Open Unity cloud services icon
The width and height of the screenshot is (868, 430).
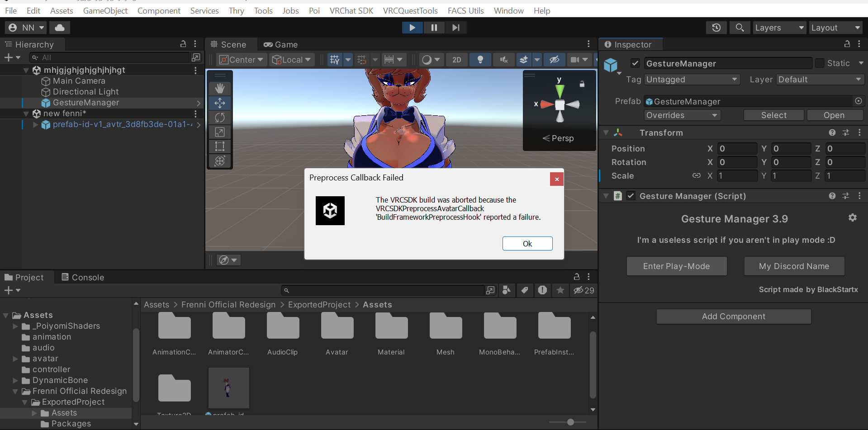point(60,28)
